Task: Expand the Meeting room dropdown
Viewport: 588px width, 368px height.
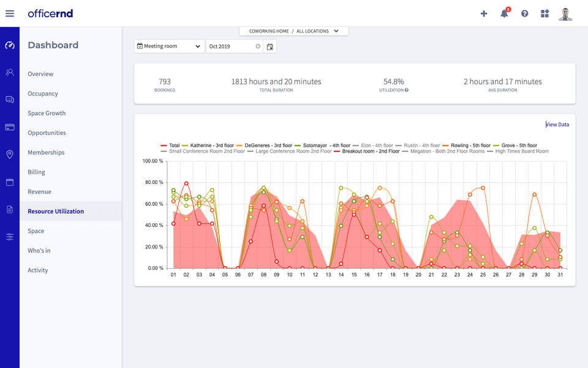Action: click(x=169, y=46)
